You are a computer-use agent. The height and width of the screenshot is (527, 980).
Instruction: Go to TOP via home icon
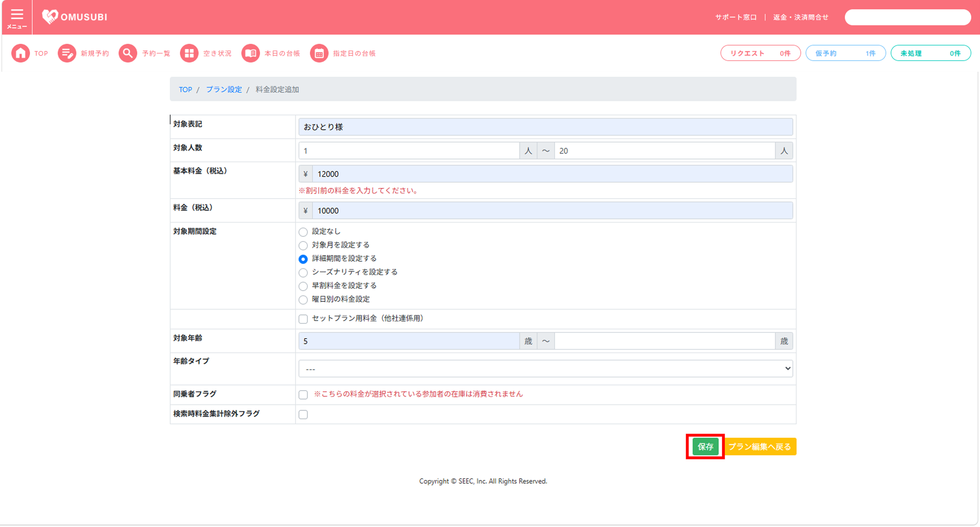(x=21, y=53)
